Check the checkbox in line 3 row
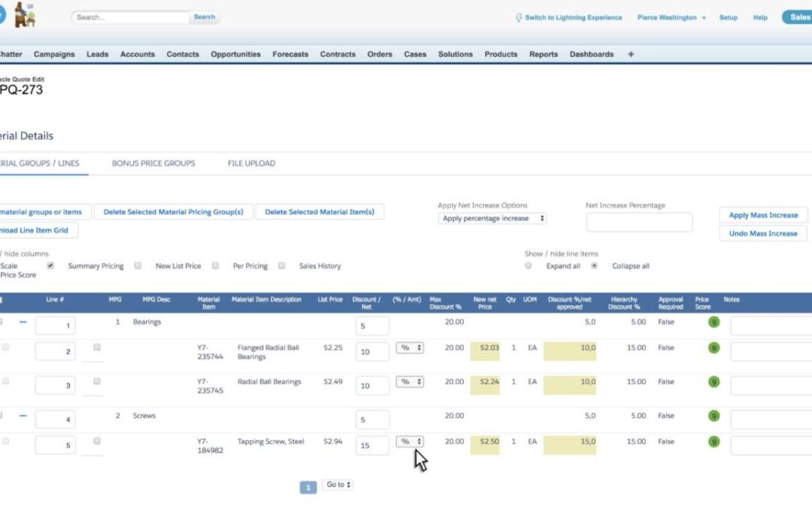 coord(97,381)
